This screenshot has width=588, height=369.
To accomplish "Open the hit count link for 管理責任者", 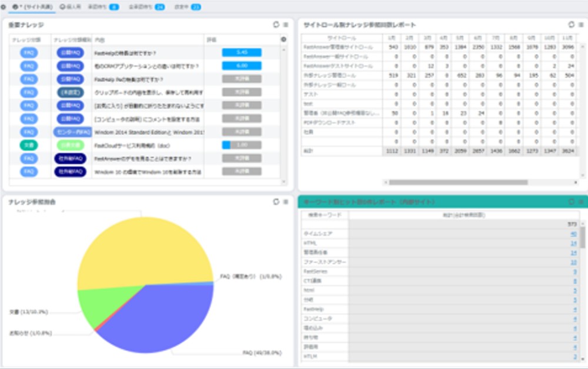I will tap(573, 252).
